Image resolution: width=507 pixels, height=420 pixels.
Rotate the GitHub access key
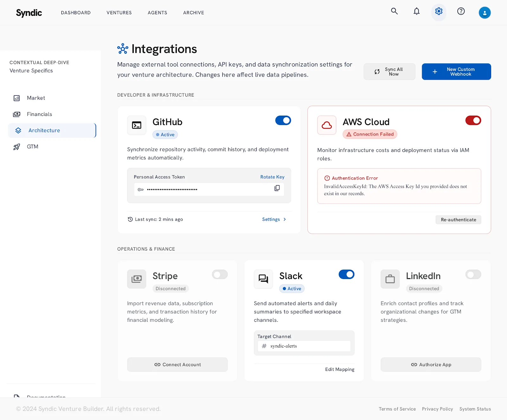pos(272,177)
